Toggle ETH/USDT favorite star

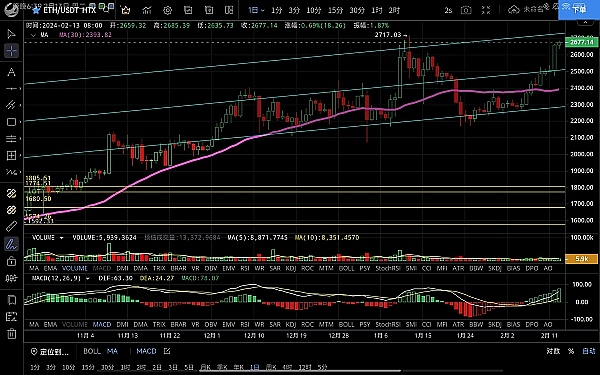[x=36, y=10]
